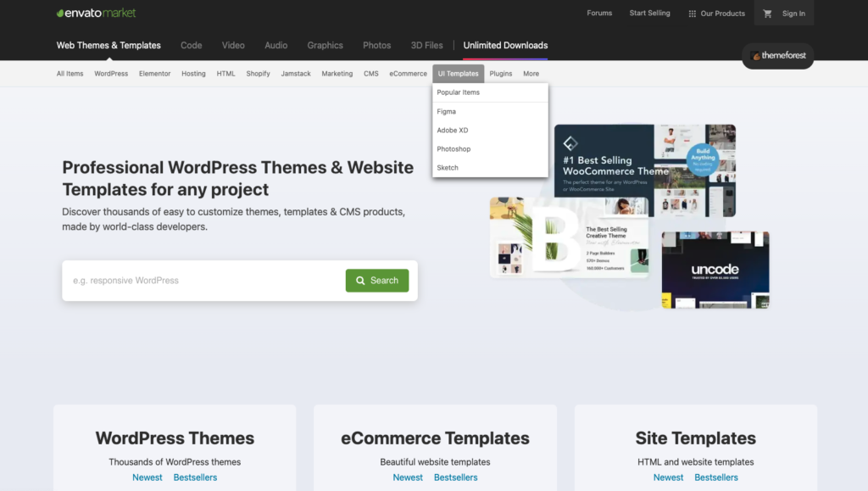Viewport: 868px width, 491px height.
Task: Click the green Search button
Action: [377, 281]
